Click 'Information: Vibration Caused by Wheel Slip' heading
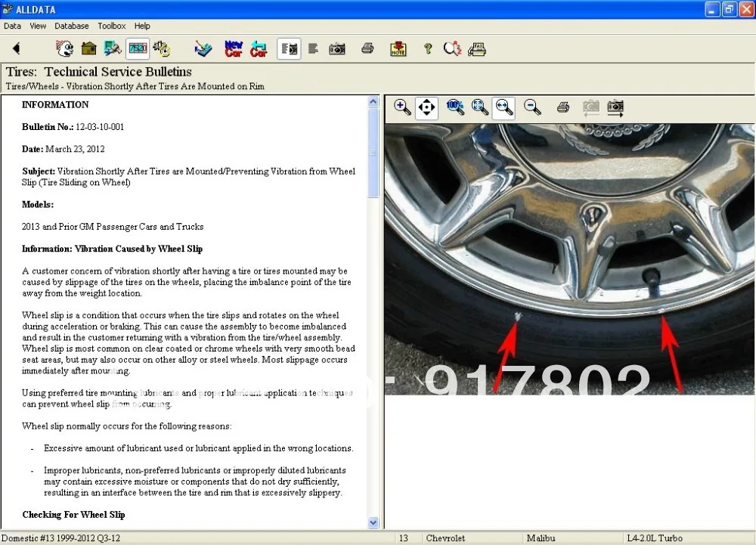The width and height of the screenshot is (756, 545). (x=112, y=249)
